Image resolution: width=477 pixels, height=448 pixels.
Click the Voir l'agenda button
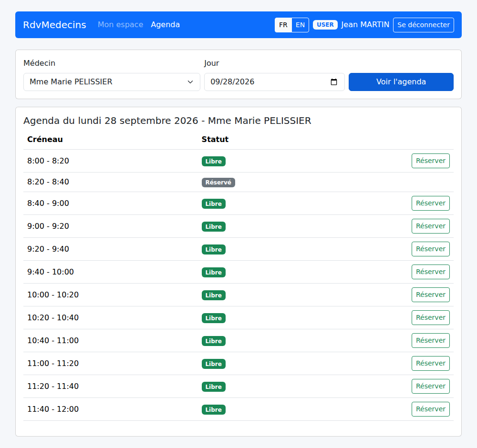(x=401, y=82)
